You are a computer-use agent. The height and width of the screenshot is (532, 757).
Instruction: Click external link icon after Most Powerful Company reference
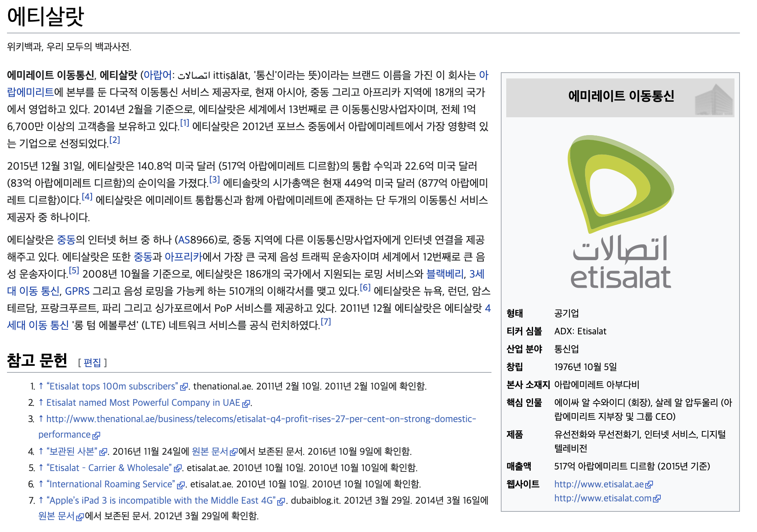coord(246,403)
